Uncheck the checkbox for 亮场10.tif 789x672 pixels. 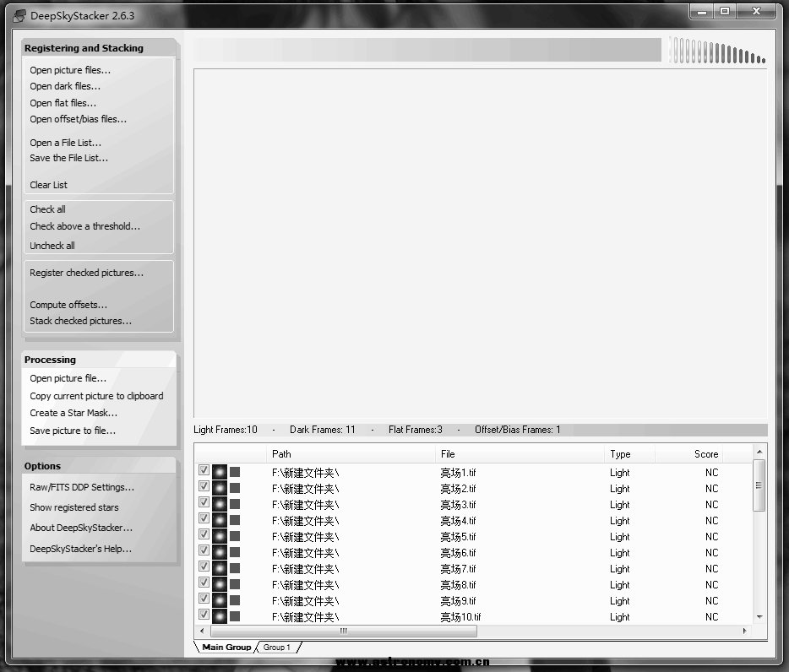(x=204, y=614)
